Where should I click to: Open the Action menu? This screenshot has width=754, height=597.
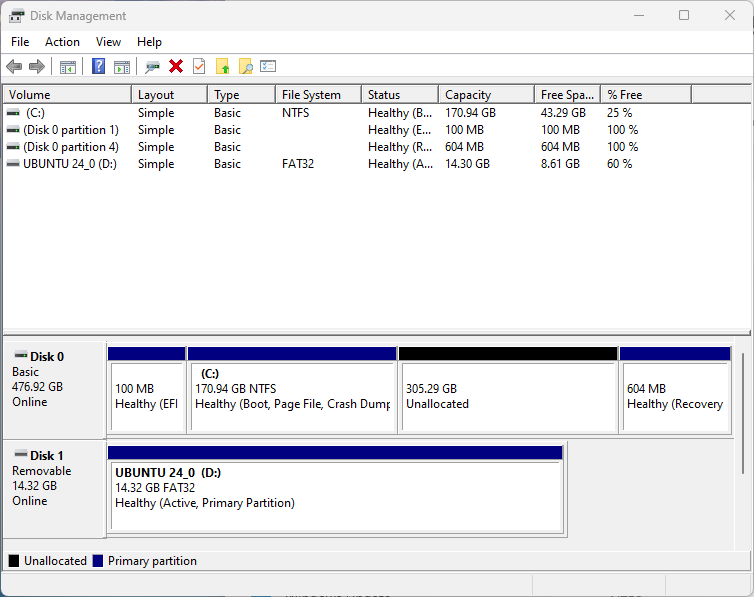click(x=63, y=42)
